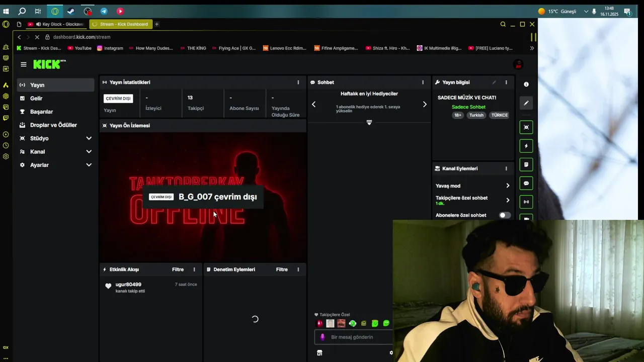Toggle the stream preview panel icon
Image resolution: width=644 pixels, height=362 pixels.
526,127
